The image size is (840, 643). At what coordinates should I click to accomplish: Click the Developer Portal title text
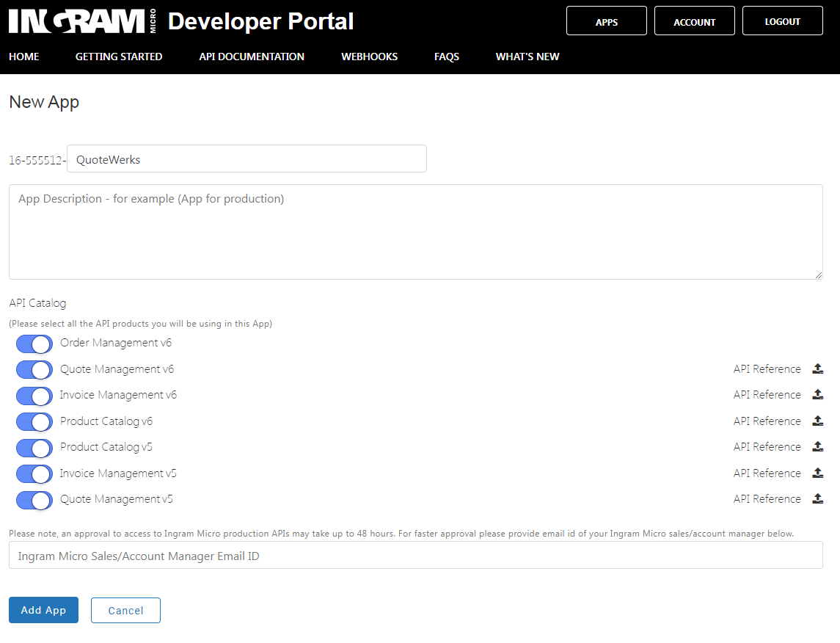click(261, 21)
